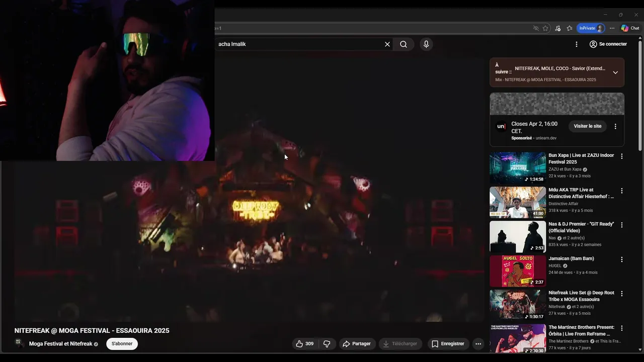Click the InPrivate profile badge
Viewport: 644px width, 362px height.
pyautogui.click(x=591, y=28)
